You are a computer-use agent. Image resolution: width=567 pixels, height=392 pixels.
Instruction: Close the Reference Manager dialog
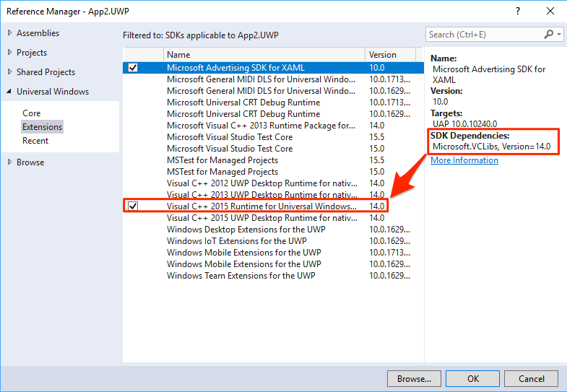click(550, 12)
